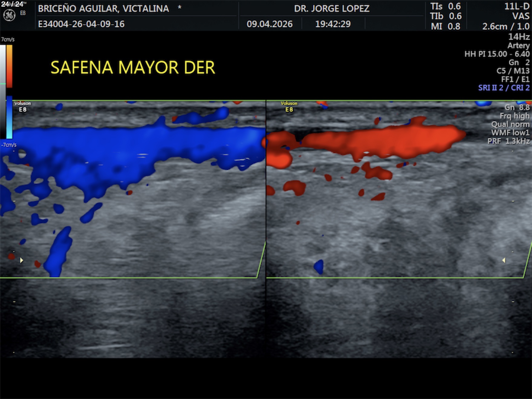Click the asterisk next to patient name
This screenshot has width=532, height=399.
point(179,8)
